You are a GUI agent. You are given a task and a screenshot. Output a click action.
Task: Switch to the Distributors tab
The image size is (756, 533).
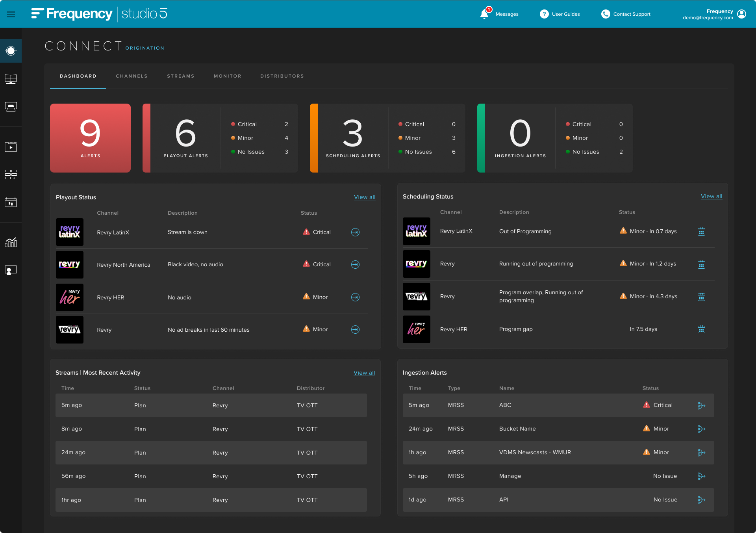pyautogui.click(x=282, y=76)
